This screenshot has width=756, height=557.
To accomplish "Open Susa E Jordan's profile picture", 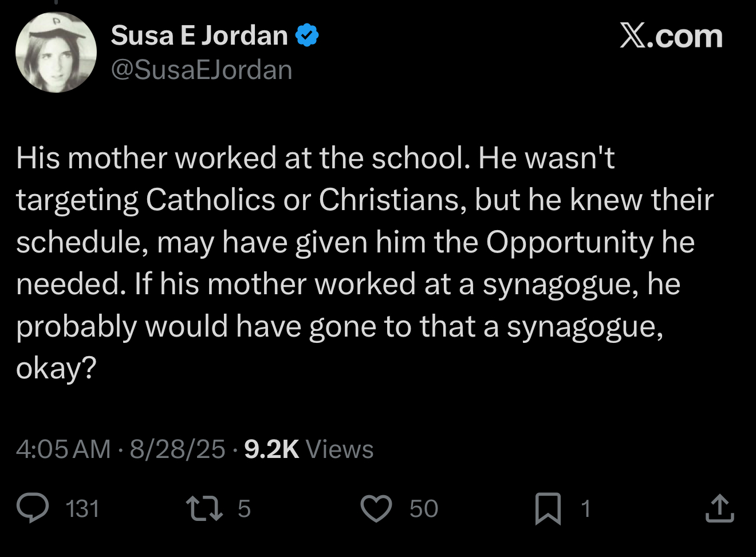I will tap(56, 52).
